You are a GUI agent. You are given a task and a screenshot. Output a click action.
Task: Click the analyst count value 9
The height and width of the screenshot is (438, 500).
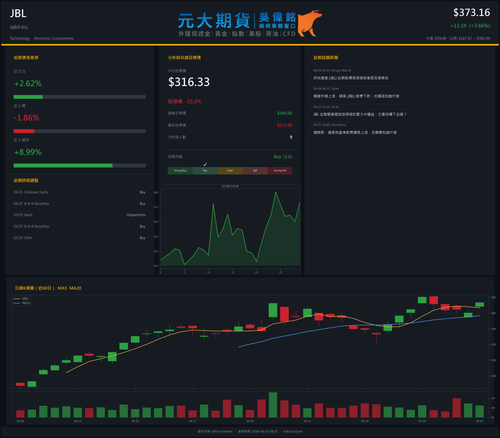coord(291,137)
